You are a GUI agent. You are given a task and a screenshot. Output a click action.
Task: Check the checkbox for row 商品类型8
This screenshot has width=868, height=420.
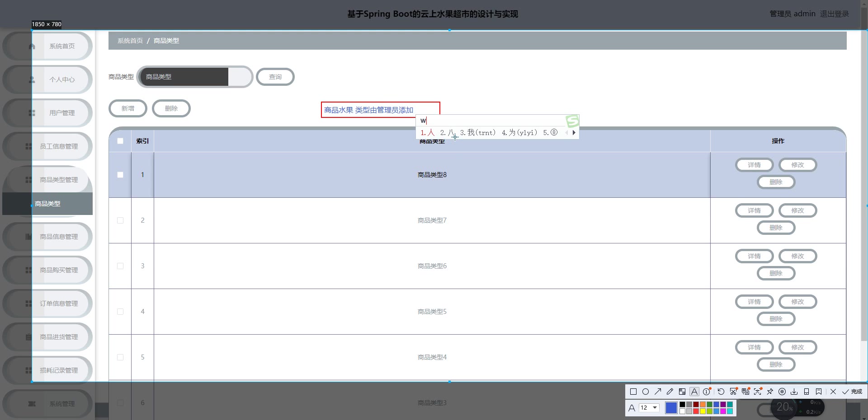[120, 175]
